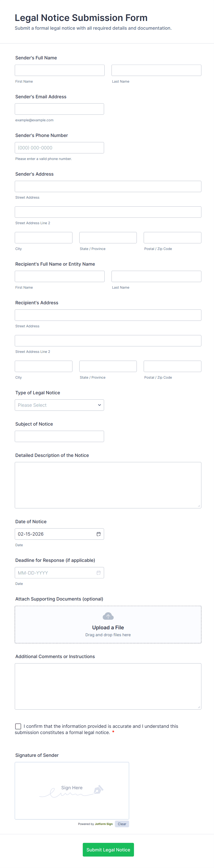This screenshot has width=214, height=868.
Task: Click the cloud upload icon
Action: click(x=108, y=616)
